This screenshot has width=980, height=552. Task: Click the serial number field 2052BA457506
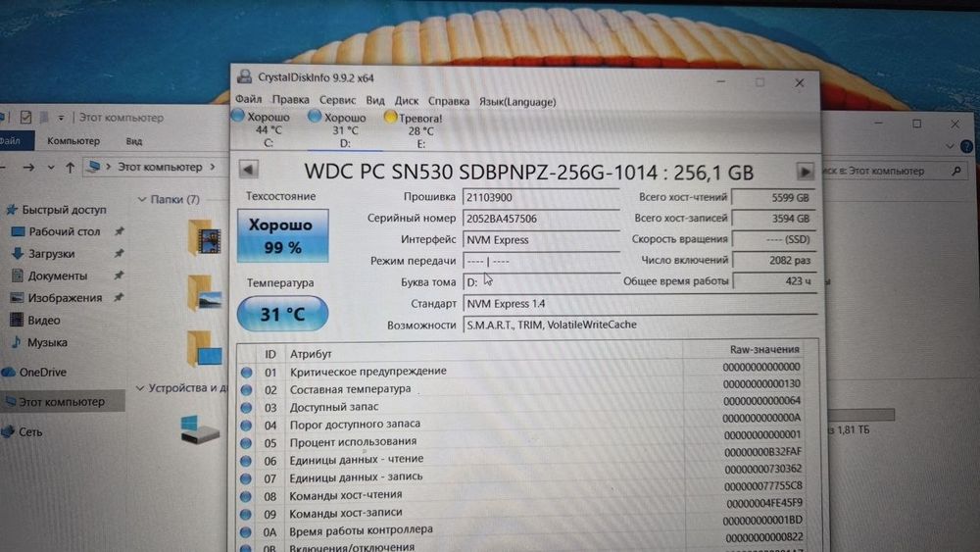541,219
